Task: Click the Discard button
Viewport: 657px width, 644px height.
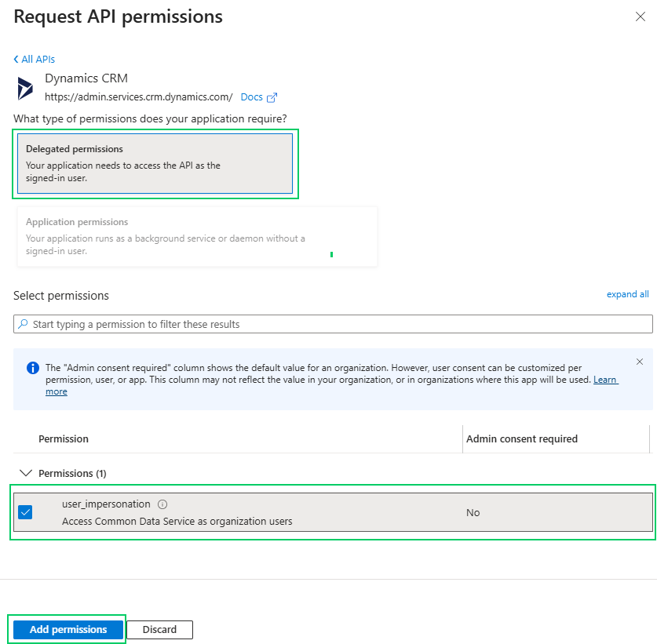Action: (x=159, y=629)
